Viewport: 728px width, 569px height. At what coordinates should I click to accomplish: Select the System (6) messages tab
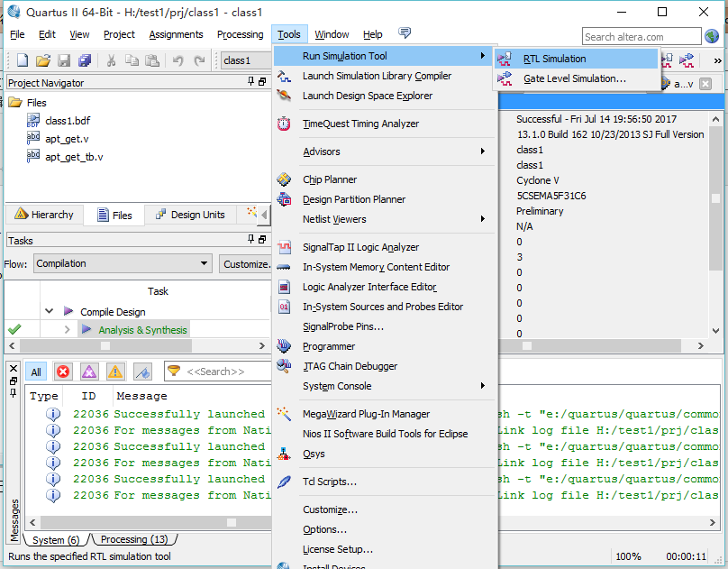pyautogui.click(x=56, y=540)
